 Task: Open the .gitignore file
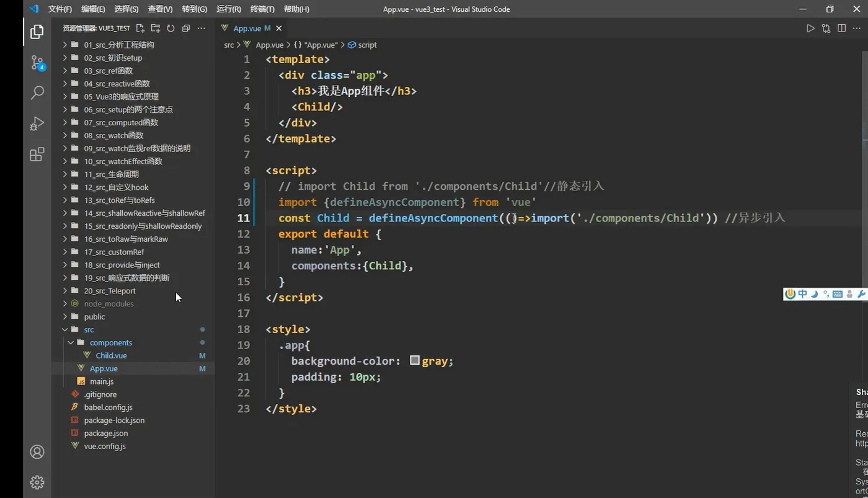point(133,394)
